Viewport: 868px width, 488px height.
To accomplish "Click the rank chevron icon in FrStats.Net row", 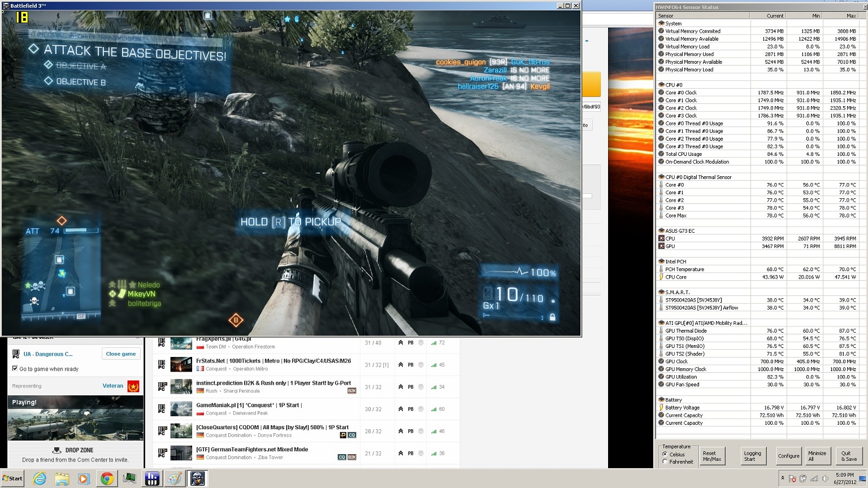I will point(401,365).
